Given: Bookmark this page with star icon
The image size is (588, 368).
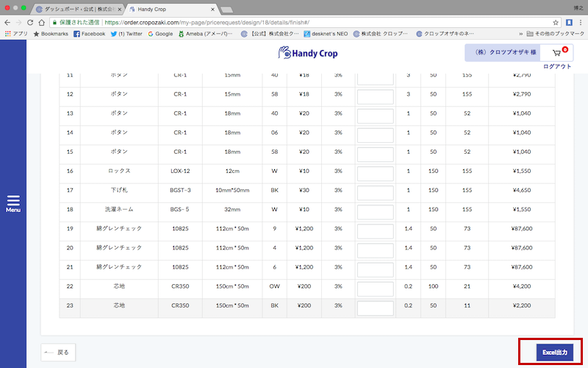Looking at the screenshot, I should tap(556, 23).
